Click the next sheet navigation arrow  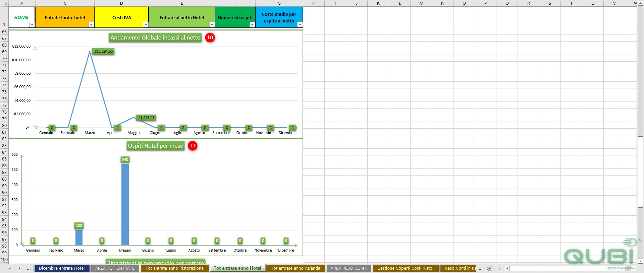point(19,268)
